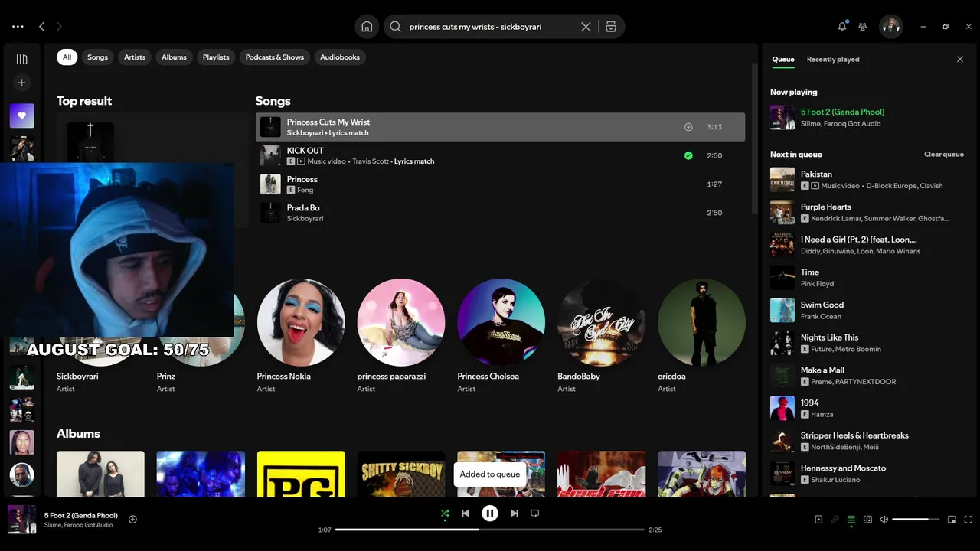Open Sliime, Farooq Got Audio in player bar
Image resolution: width=980 pixels, height=551 pixels.
pos(78,525)
